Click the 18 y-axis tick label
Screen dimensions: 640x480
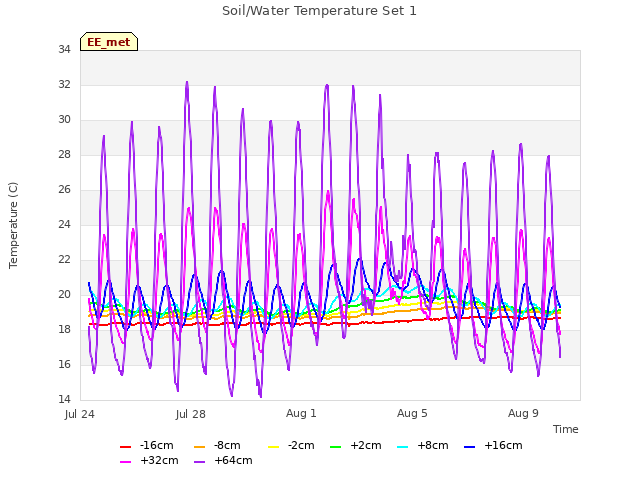click(64, 329)
